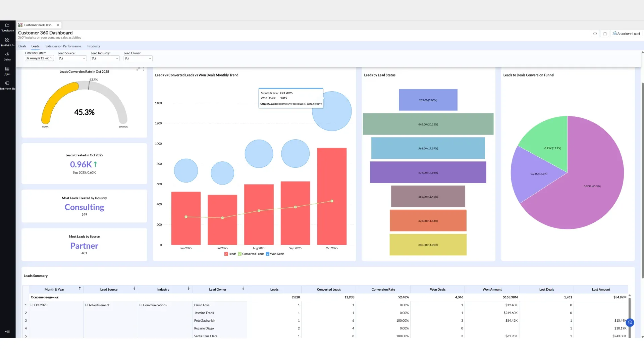Image resolution: width=644 pixels, height=358 pixels.
Task: Sort by the Month & Year column header
Action: 54,290
